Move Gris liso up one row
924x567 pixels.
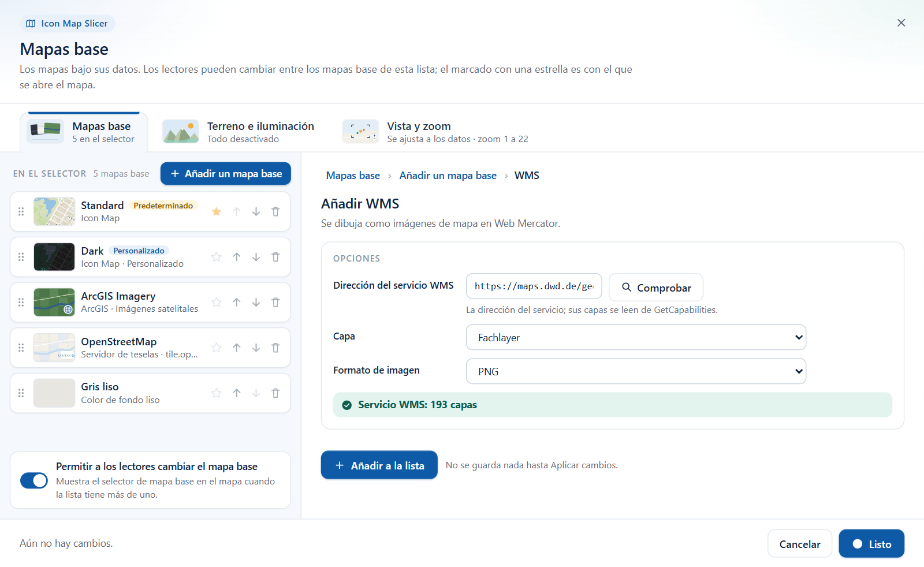pyautogui.click(x=237, y=393)
